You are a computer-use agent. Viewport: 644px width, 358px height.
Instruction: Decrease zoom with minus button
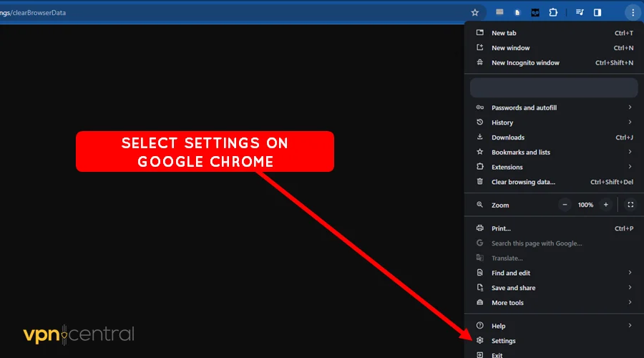tap(565, 205)
